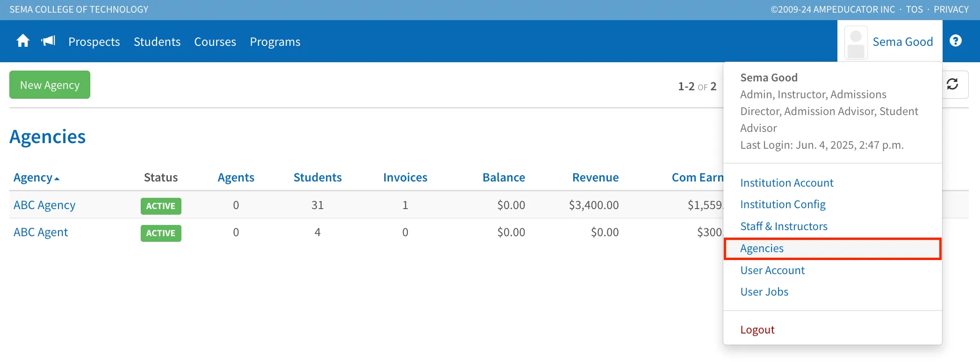980x362 pixels.
Task: Click the $3,400.00 revenue value
Action: (x=594, y=205)
